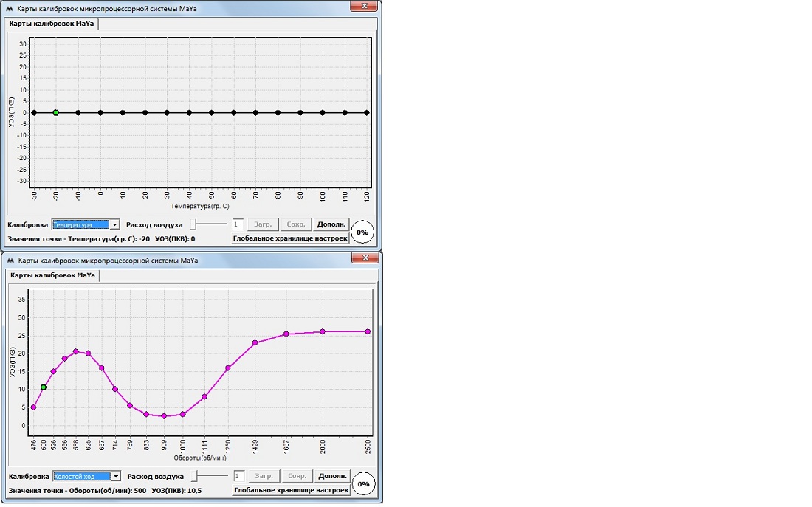Open Глобальное хранилище настроек in bottom window
Image resolution: width=812 pixels, height=507 pixels.
tap(290, 490)
